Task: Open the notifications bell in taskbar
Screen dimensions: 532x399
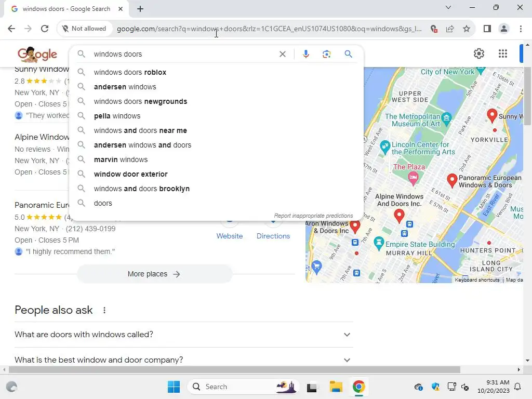Action: [518, 387]
